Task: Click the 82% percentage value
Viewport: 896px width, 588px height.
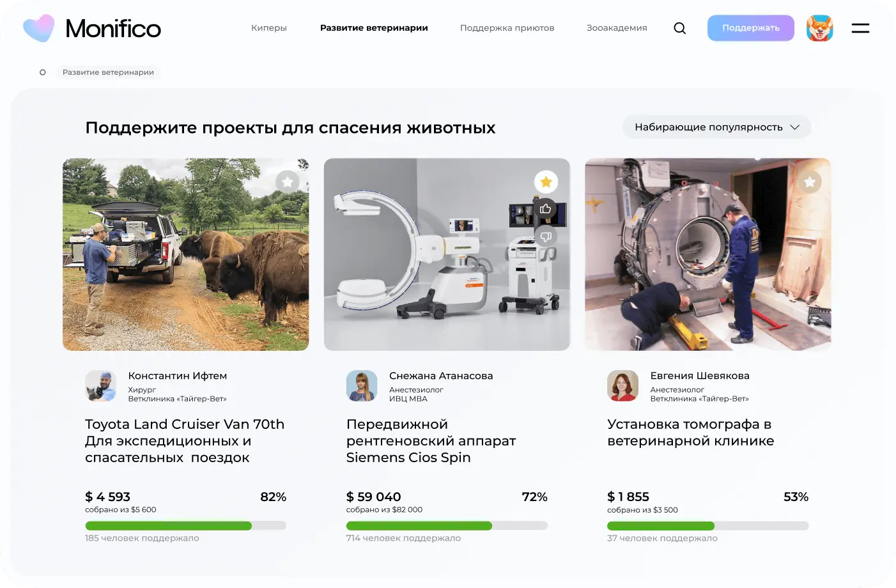Action: [274, 497]
